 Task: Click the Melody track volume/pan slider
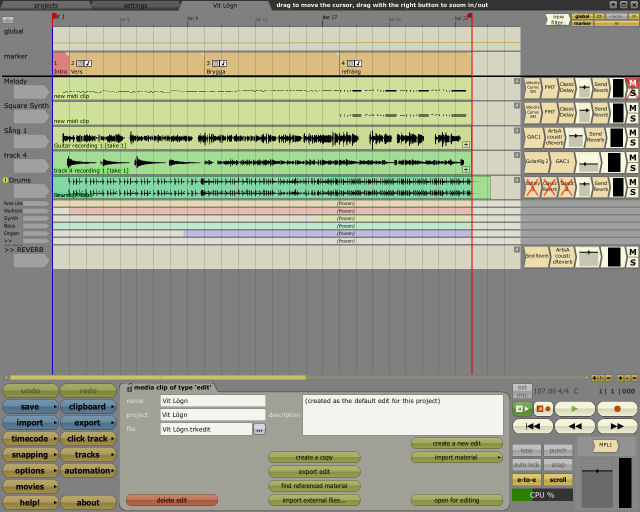[584, 87]
